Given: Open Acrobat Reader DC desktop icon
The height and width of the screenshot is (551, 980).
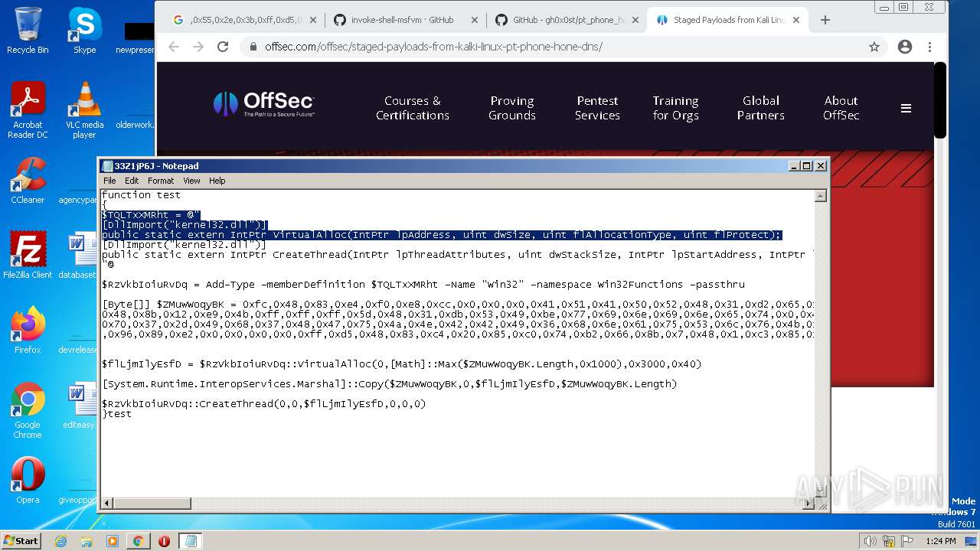Looking at the screenshot, I should [28, 110].
